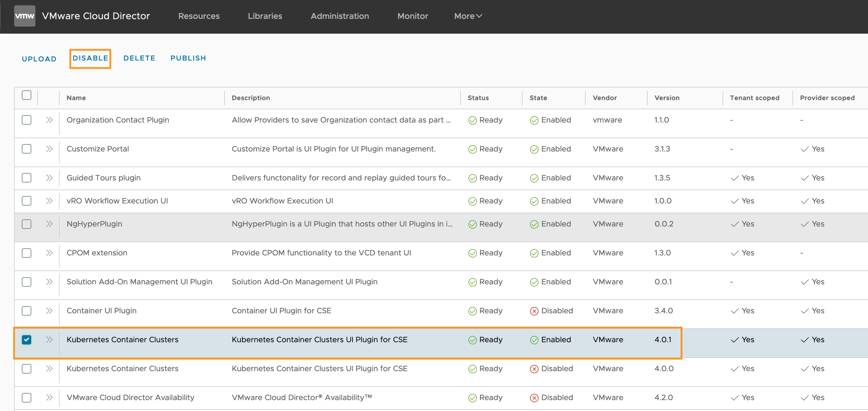Click Enabled state icon for Customize Portal
The image size is (868, 411).
534,149
